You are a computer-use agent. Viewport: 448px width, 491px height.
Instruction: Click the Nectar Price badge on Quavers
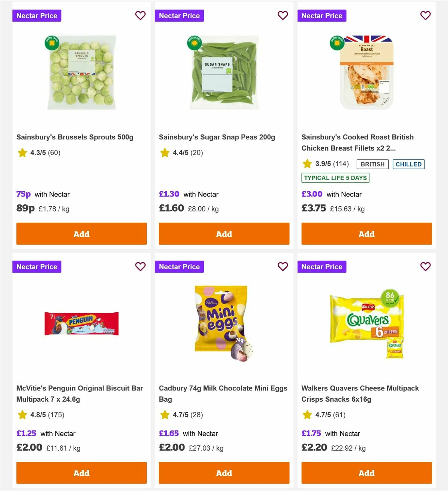coord(322,266)
